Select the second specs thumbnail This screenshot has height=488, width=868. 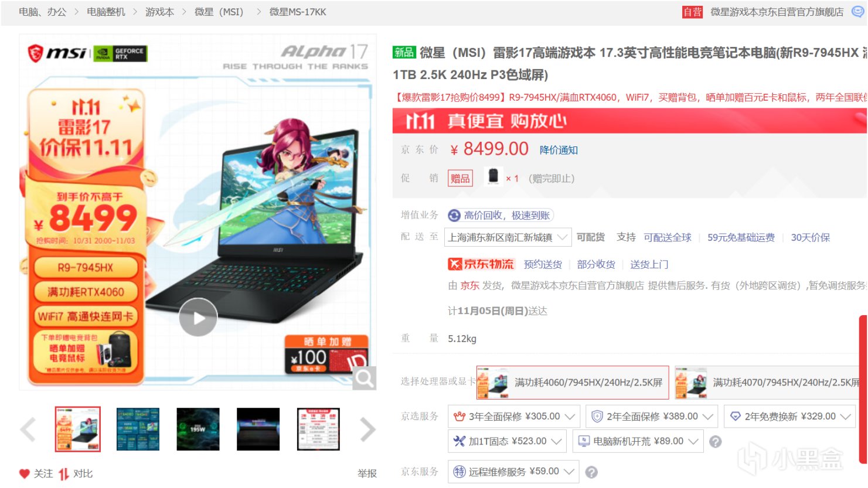pyautogui.click(x=138, y=429)
